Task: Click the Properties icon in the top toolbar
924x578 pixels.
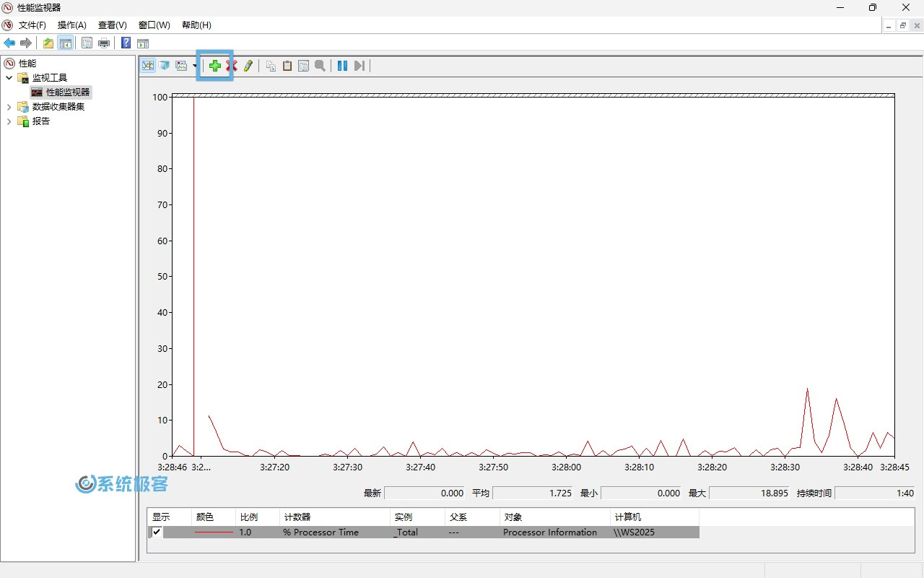Action: click(x=87, y=43)
